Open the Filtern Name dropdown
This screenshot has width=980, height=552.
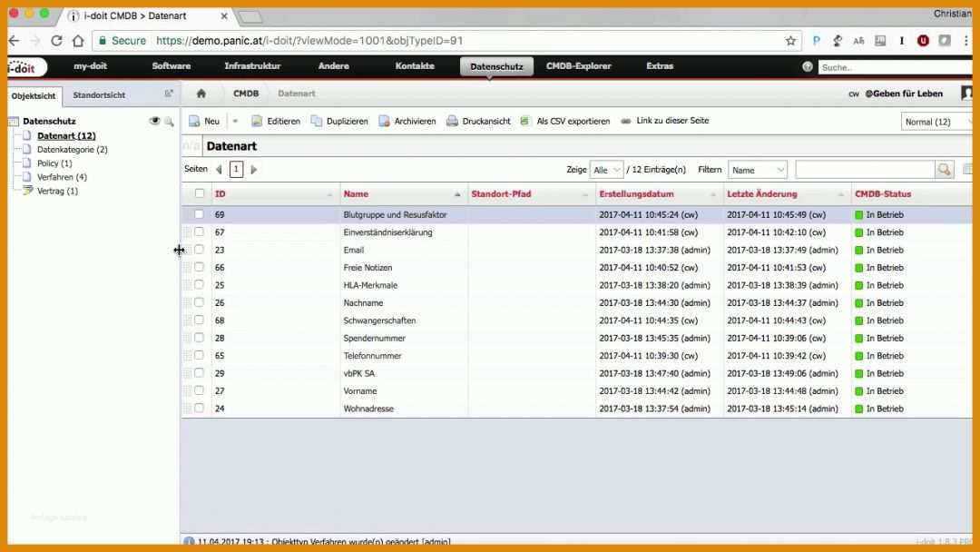757,170
